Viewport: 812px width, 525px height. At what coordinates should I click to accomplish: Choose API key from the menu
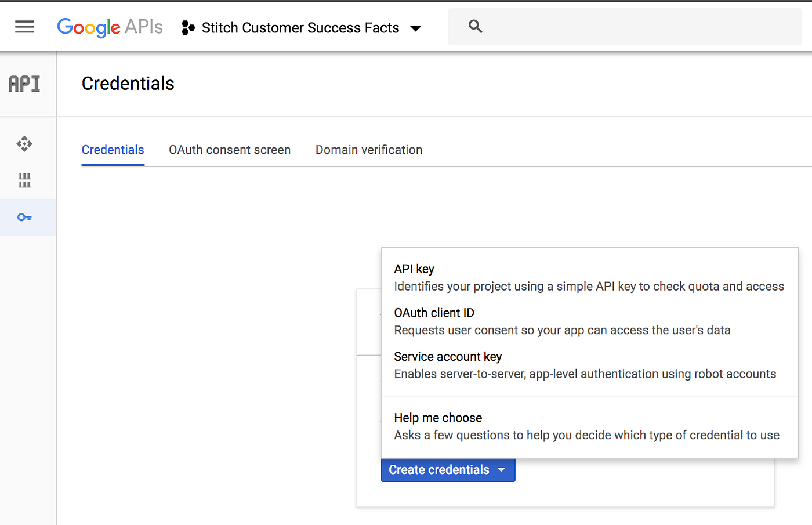pyautogui.click(x=414, y=269)
